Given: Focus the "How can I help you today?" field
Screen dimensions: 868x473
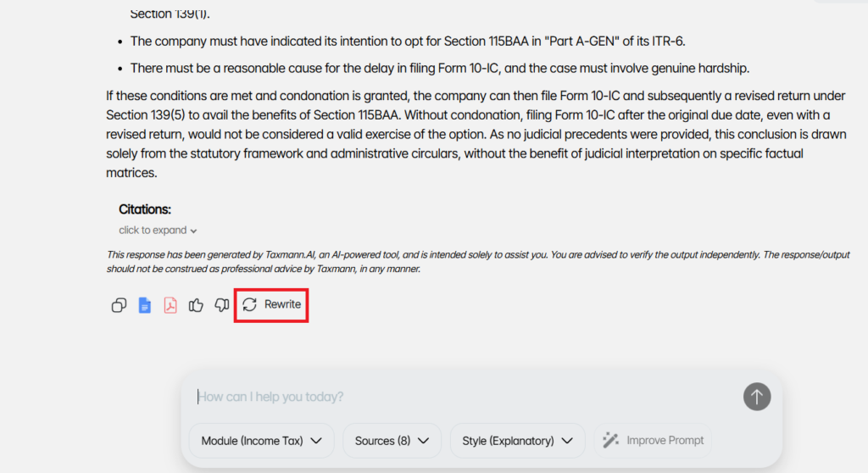Looking at the screenshot, I should 458,397.
